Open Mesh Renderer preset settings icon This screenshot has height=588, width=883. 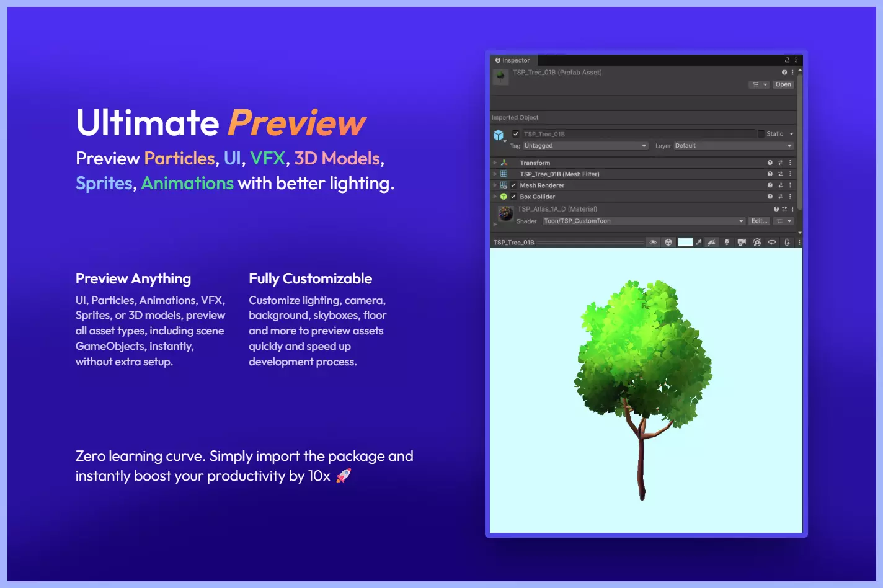[x=780, y=185]
